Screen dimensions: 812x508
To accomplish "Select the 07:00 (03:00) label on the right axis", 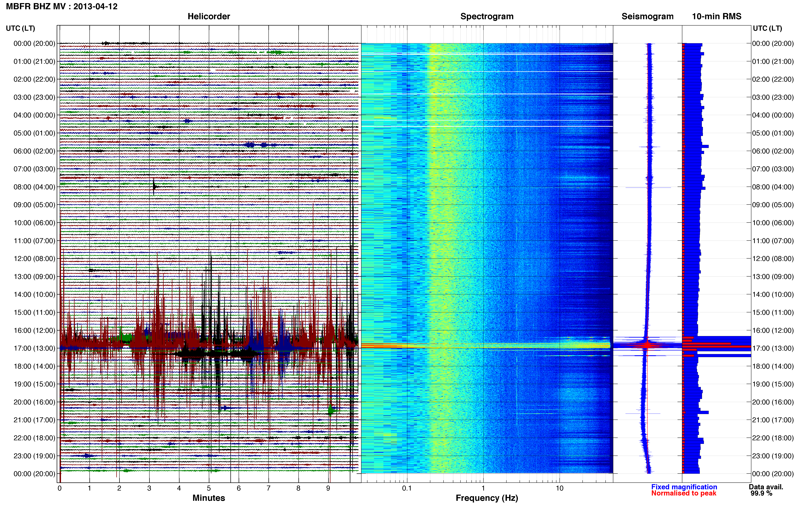I will 773,169.
